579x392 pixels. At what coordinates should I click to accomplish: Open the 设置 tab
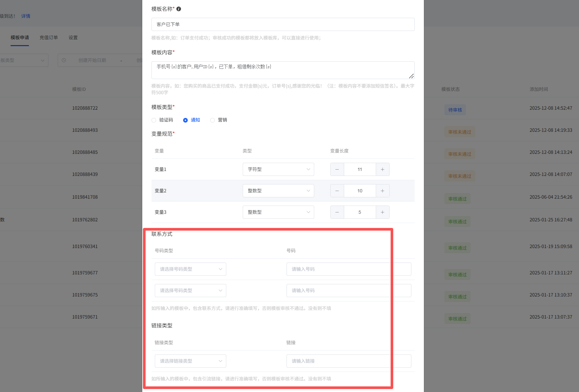click(73, 38)
